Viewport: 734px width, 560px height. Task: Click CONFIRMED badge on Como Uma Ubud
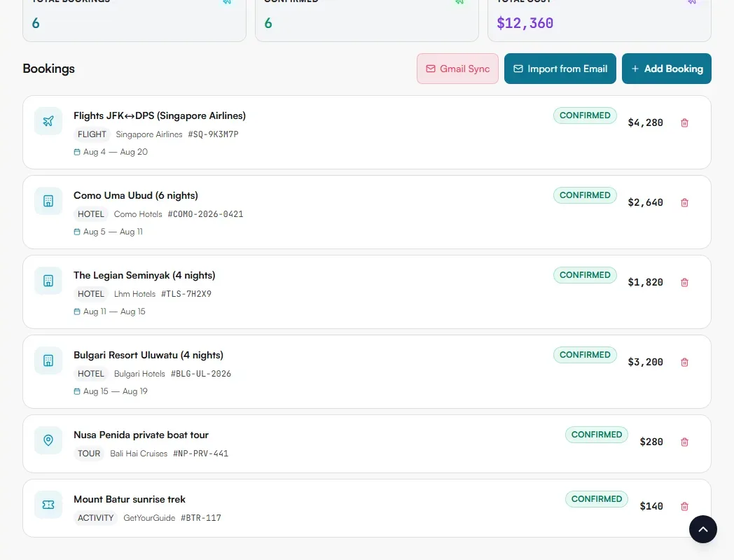pyautogui.click(x=585, y=195)
